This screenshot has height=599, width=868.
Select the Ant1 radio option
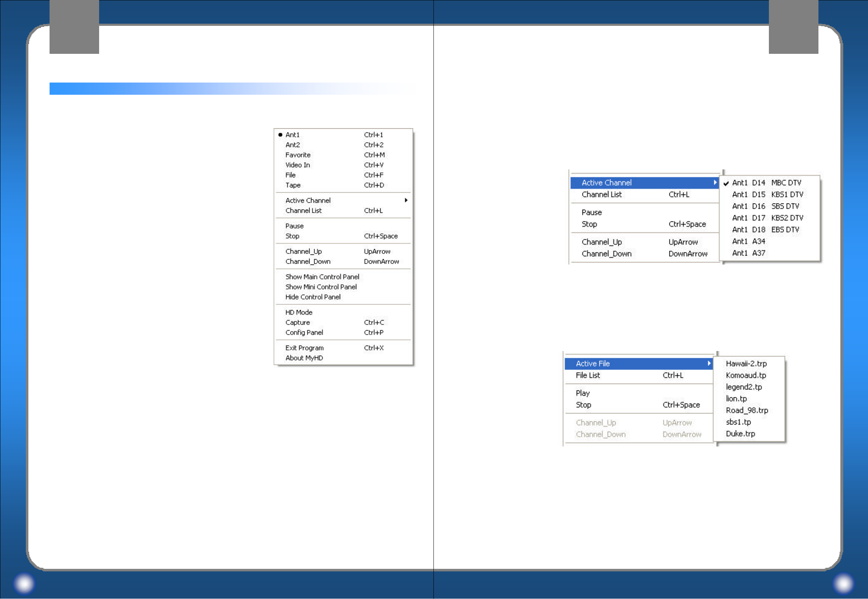pos(292,135)
